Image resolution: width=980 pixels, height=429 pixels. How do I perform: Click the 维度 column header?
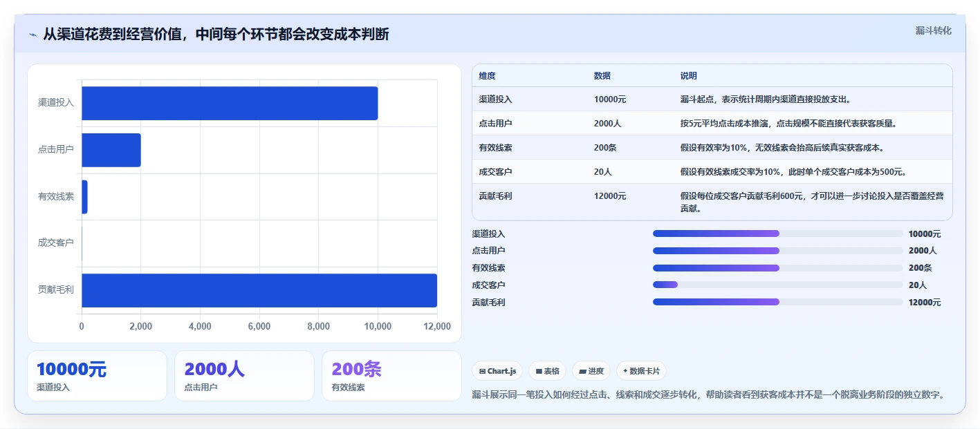487,76
